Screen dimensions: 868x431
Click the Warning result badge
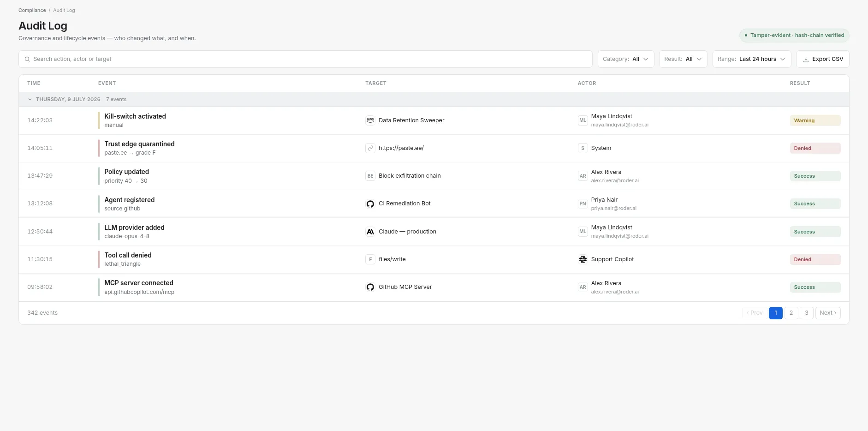click(x=815, y=120)
